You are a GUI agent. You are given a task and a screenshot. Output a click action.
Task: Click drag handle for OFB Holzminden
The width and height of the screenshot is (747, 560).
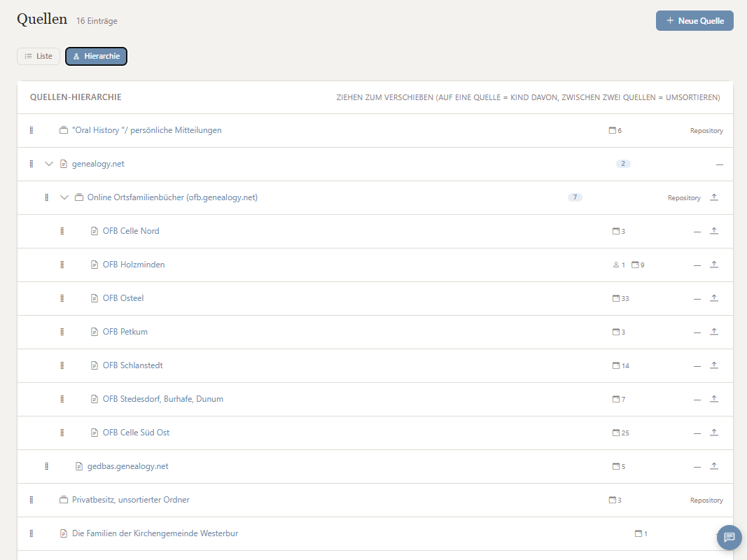click(x=62, y=265)
